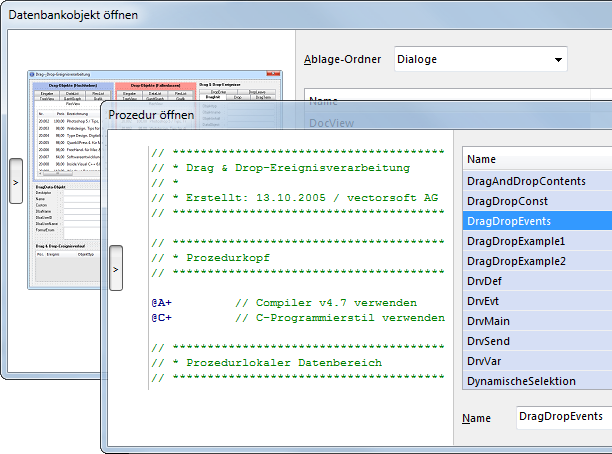Activate the Datenbankobjekt öffnen window title bar

300,14
